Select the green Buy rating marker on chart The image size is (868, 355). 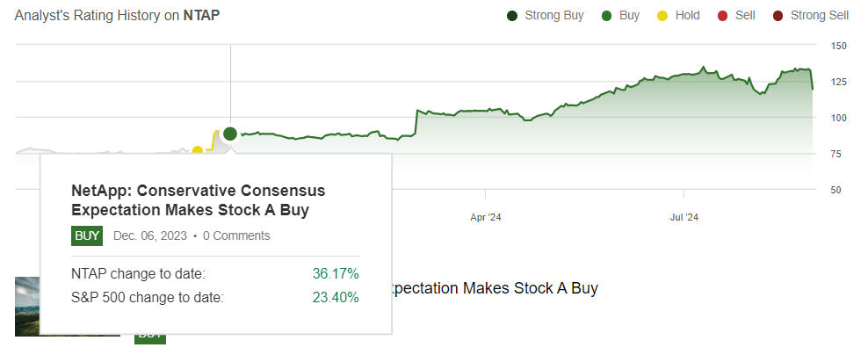(x=230, y=134)
